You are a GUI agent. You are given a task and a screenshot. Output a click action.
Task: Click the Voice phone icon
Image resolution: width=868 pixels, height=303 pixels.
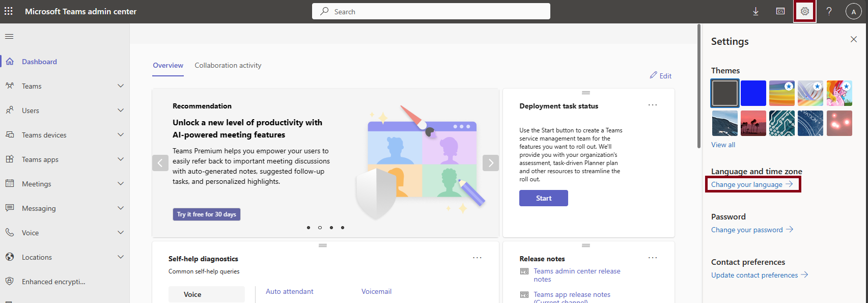pyautogui.click(x=10, y=233)
